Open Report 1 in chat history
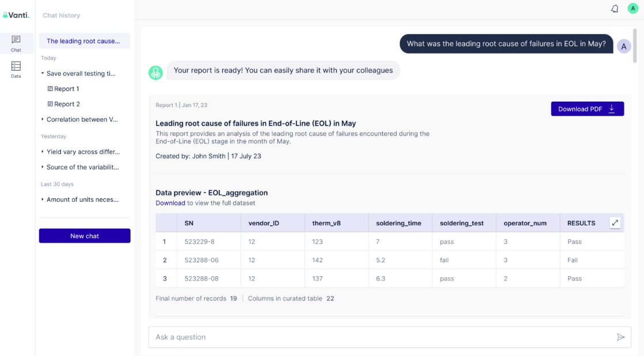 coord(66,89)
